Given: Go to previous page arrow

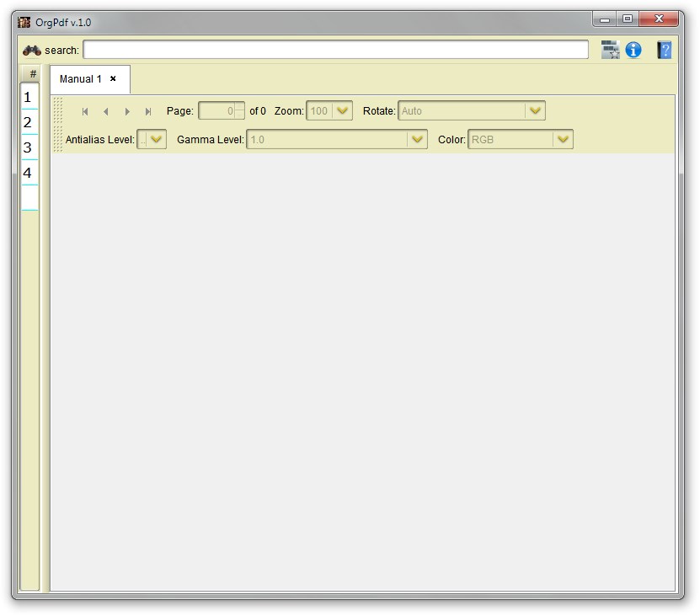Looking at the screenshot, I should tap(106, 111).
